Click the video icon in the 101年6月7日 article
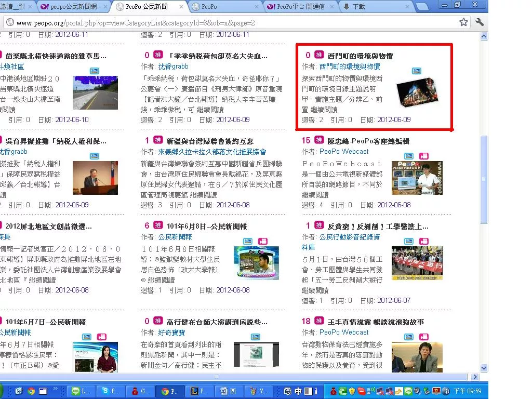This screenshot has height=399, width=532. (x=102, y=337)
